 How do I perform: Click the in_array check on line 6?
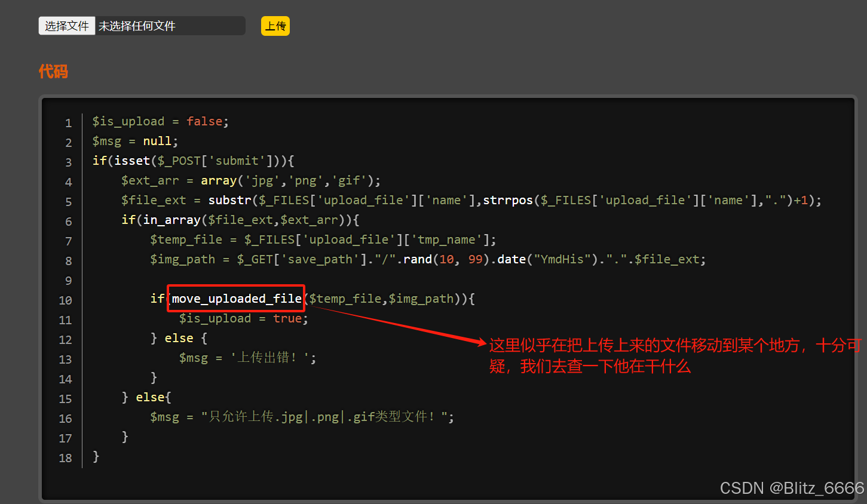[240, 220]
